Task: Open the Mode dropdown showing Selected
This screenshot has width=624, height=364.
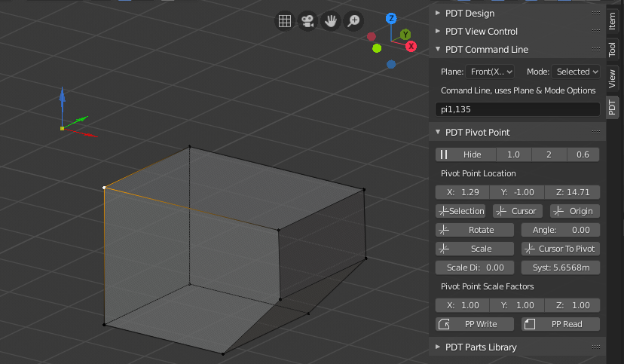Action: [577, 72]
